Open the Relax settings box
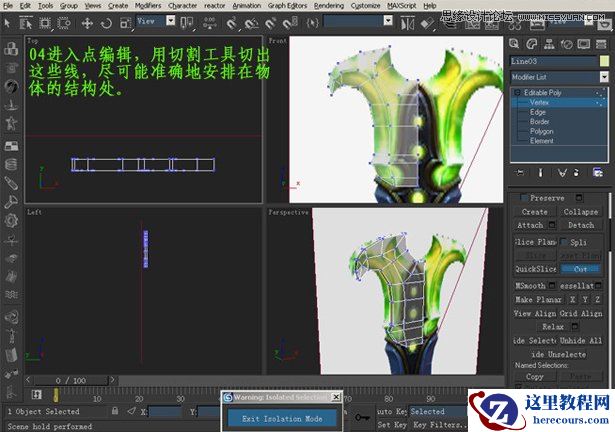The height and width of the screenshot is (432, 615). tap(575, 326)
